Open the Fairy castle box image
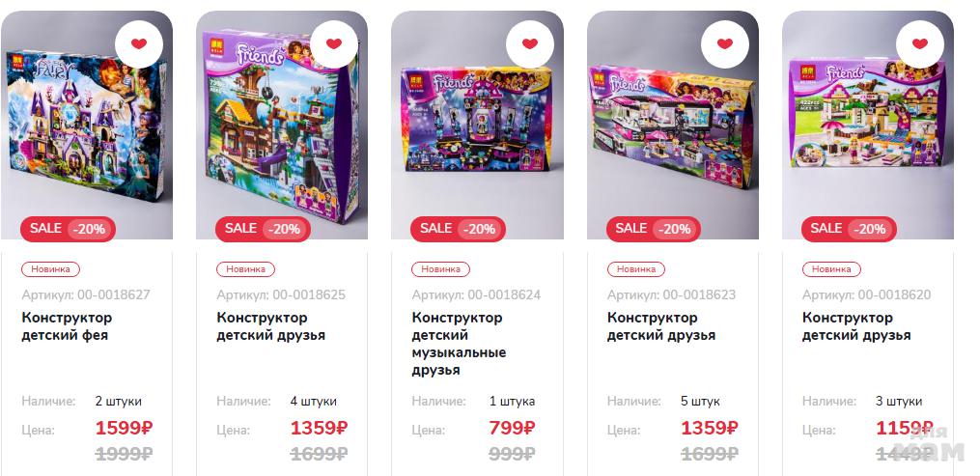 (x=87, y=125)
